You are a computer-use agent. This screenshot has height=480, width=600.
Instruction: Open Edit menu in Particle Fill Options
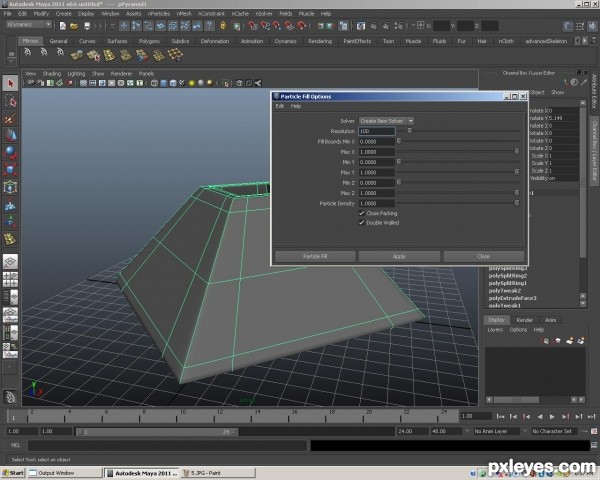click(280, 106)
